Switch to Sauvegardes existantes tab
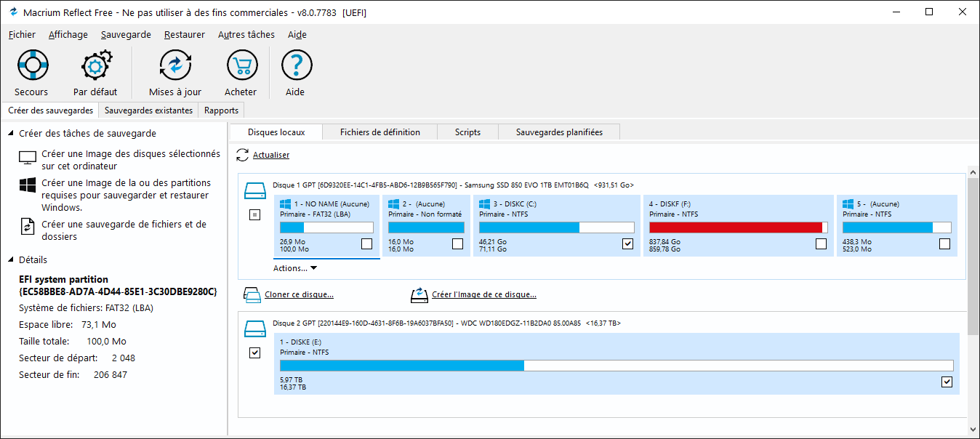This screenshot has width=980, height=439. [x=148, y=110]
